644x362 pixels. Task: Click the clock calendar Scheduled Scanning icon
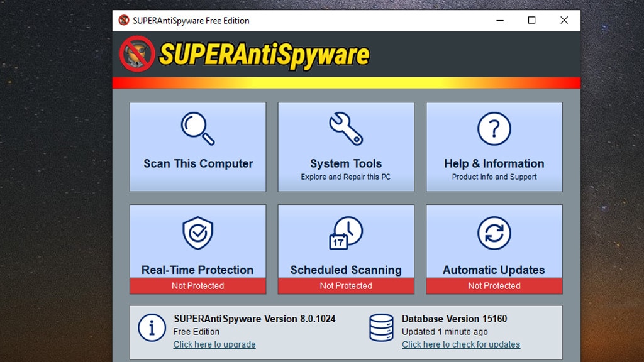coord(346,233)
